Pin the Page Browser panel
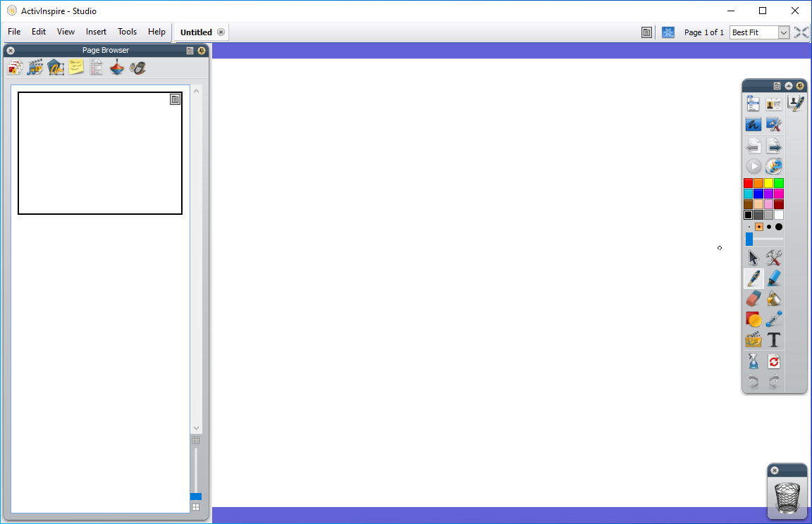Image resolution: width=812 pixels, height=524 pixels. pos(202,51)
